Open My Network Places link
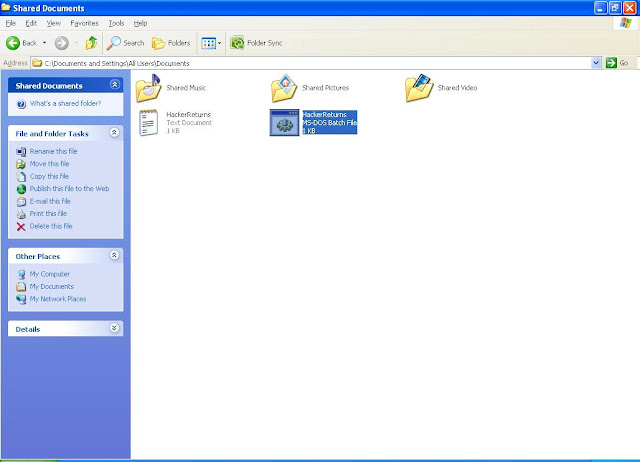 (x=58, y=299)
